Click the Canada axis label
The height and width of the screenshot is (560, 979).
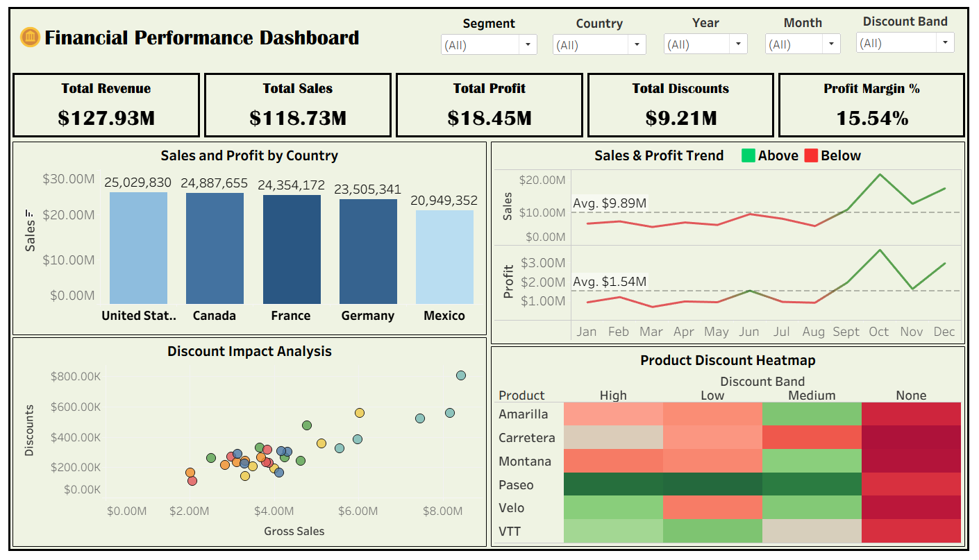pos(215,316)
